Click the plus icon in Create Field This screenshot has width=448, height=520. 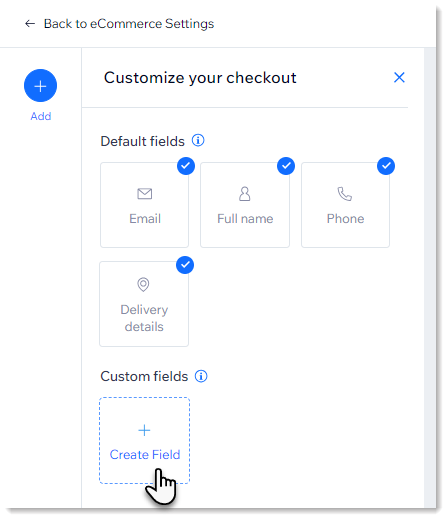coord(144,430)
